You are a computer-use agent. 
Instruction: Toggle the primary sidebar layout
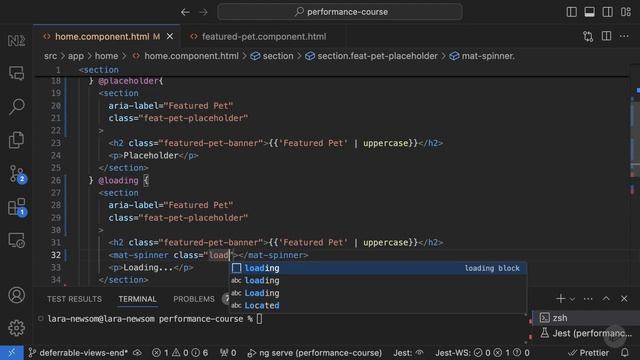[571, 12]
